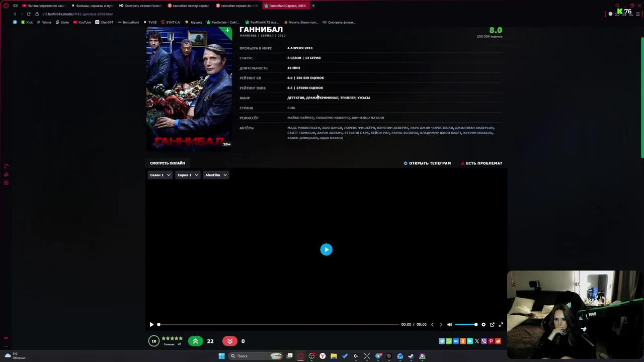Open Yandex browser from taskbar
Image resolution: width=644 pixels, height=362 pixels.
pos(323,356)
